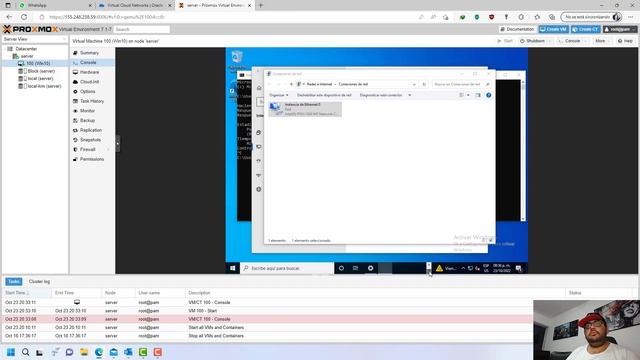Open the Snapshots section
640x360 pixels.
point(90,140)
